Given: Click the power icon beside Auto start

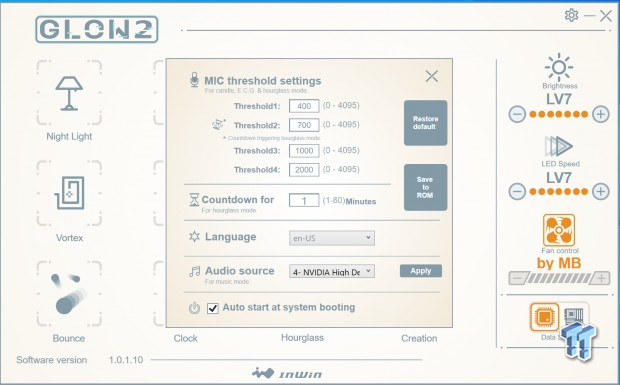Looking at the screenshot, I should [194, 308].
